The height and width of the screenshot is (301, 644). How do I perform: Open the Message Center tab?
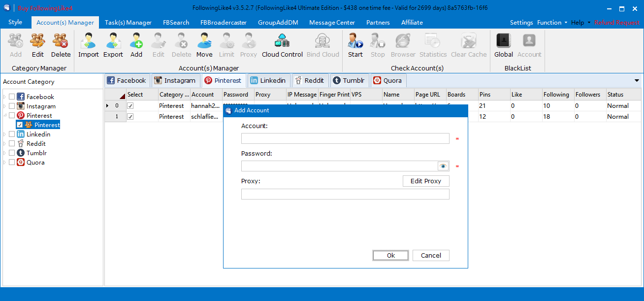[332, 22]
